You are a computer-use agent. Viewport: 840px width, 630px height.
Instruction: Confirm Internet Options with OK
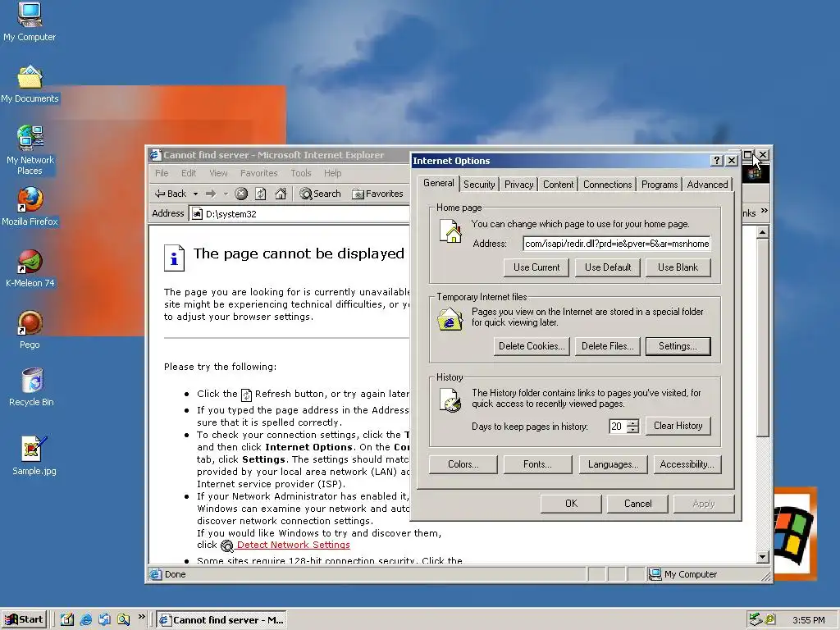[571, 504]
